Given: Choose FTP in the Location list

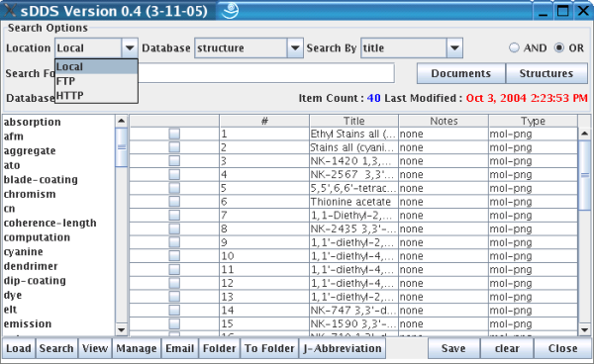Looking at the screenshot, I should click(x=96, y=81).
